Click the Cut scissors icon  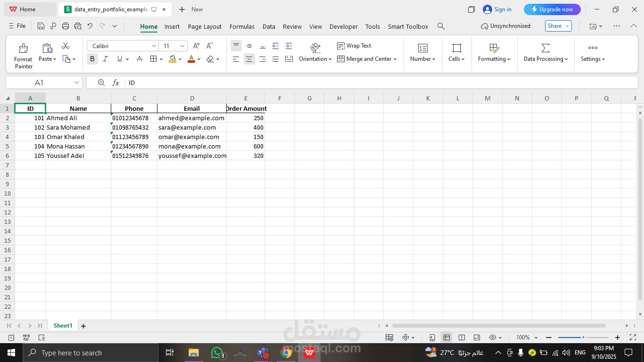pos(66,46)
